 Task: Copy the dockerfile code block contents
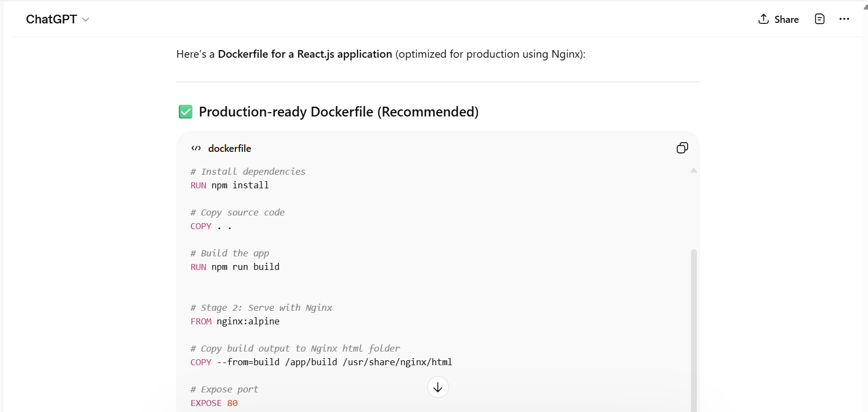click(x=682, y=148)
